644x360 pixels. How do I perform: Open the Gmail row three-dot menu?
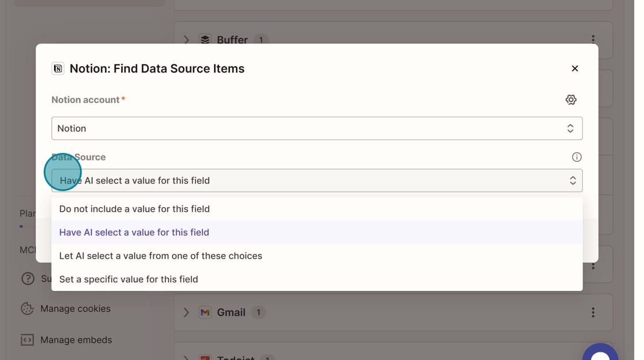point(593,312)
